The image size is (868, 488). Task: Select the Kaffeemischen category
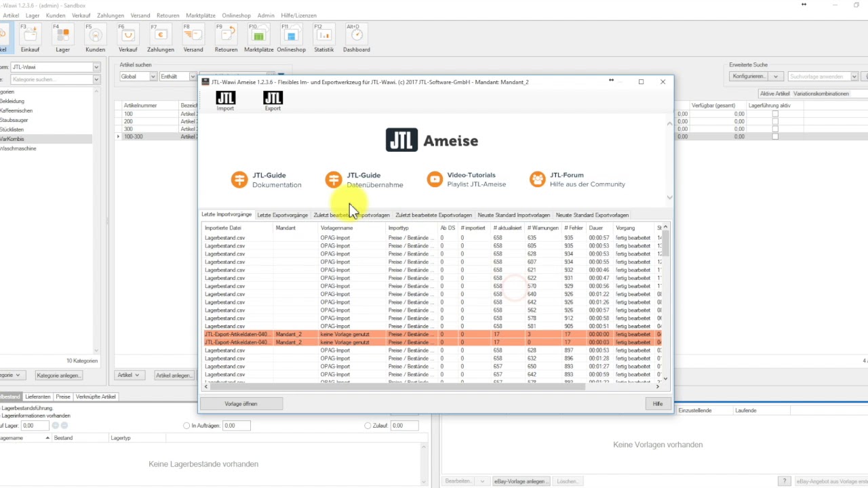[16, 110]
